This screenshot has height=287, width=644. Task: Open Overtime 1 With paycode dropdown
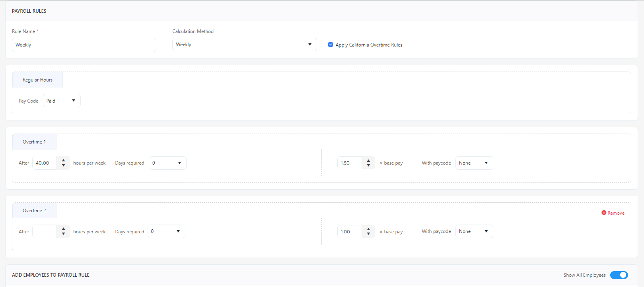point(474,163)
